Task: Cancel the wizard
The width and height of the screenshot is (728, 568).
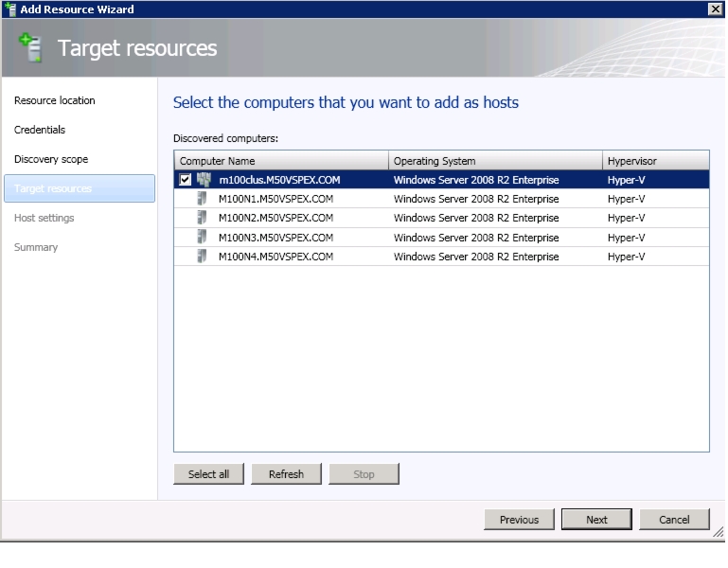Action: pos(674,519)
